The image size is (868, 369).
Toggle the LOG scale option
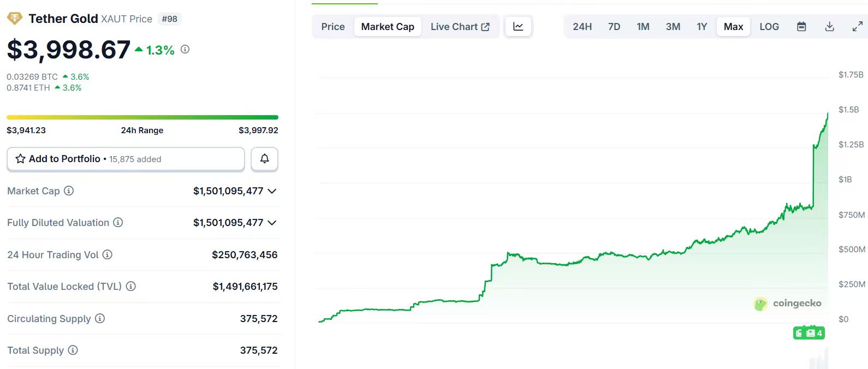pyautogui.click(x=769, y=27)
